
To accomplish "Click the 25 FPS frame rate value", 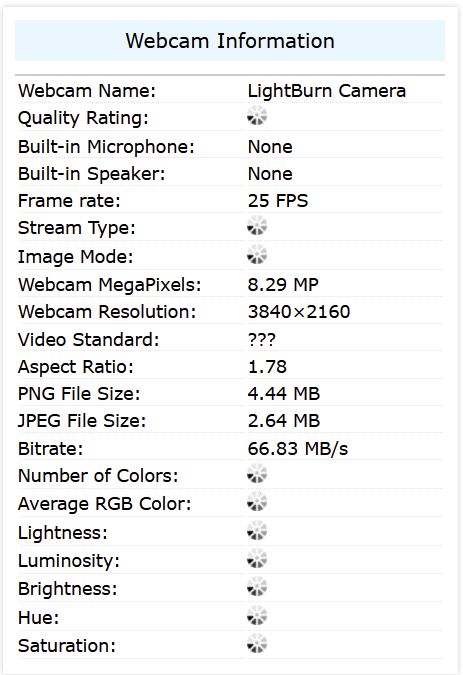I will [278, 201].
